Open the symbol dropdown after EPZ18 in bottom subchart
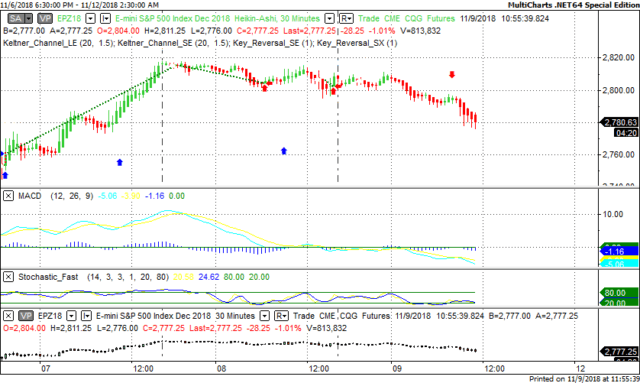Image resolution: width=640 pixels, height=383 pixels. click(71, 316)
